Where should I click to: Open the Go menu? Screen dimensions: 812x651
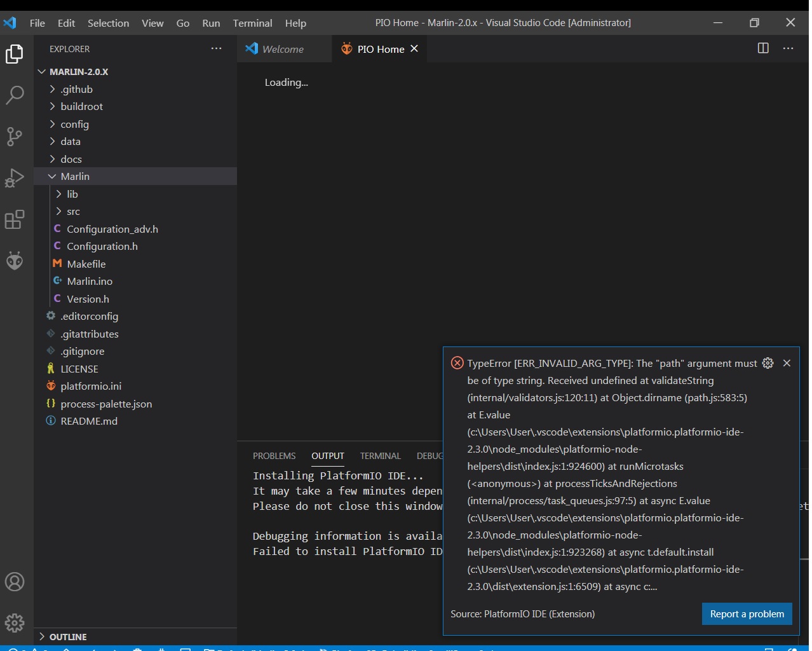[x=183, y=23]
